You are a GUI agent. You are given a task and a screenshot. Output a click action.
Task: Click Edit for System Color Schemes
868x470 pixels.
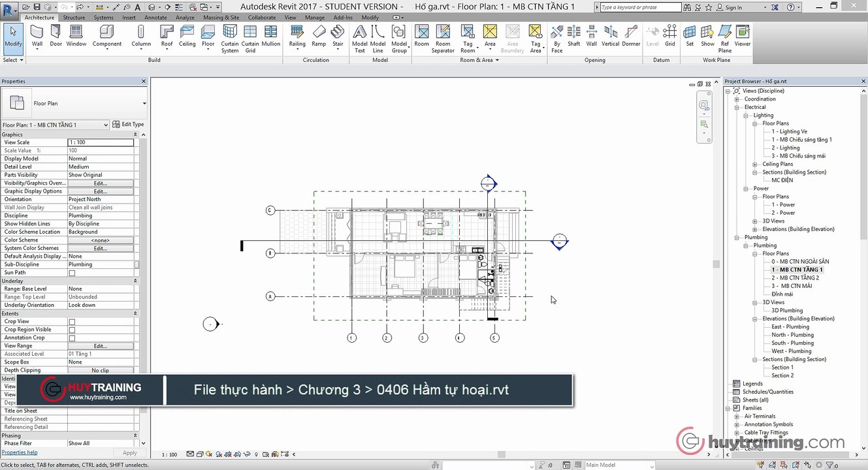100,249
